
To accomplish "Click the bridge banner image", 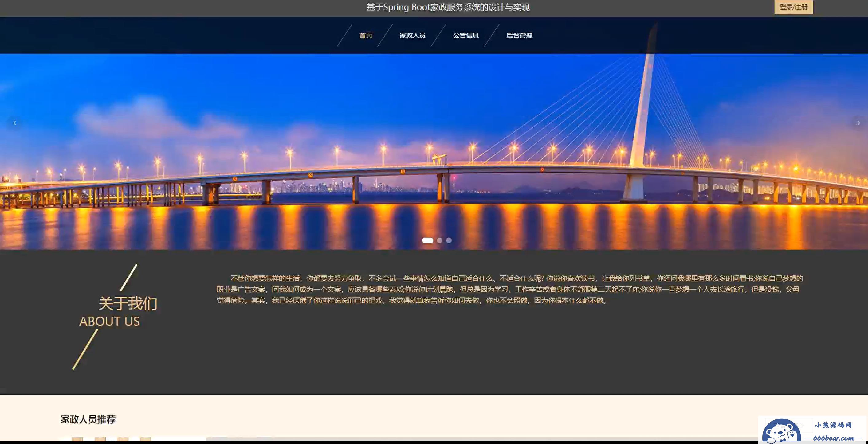I will [434, 151].
